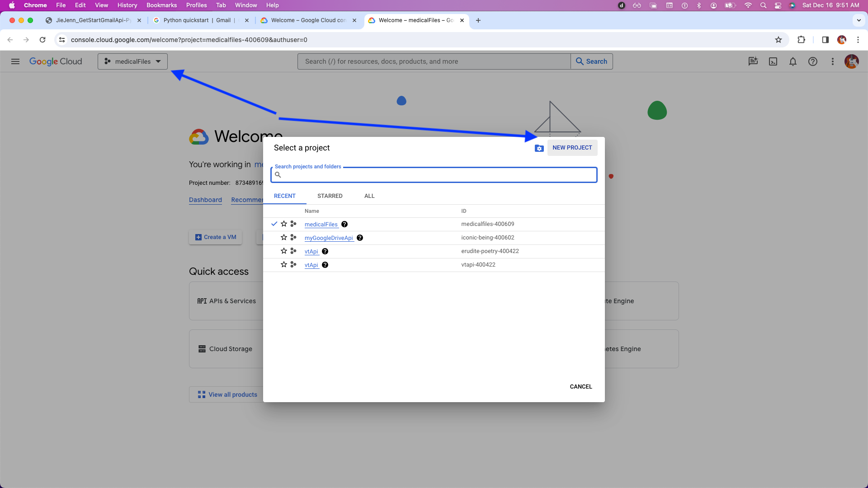Star the medicalFiles project
Image resolution: width=868 pixels, height=488 pixels.
[284, 224]
